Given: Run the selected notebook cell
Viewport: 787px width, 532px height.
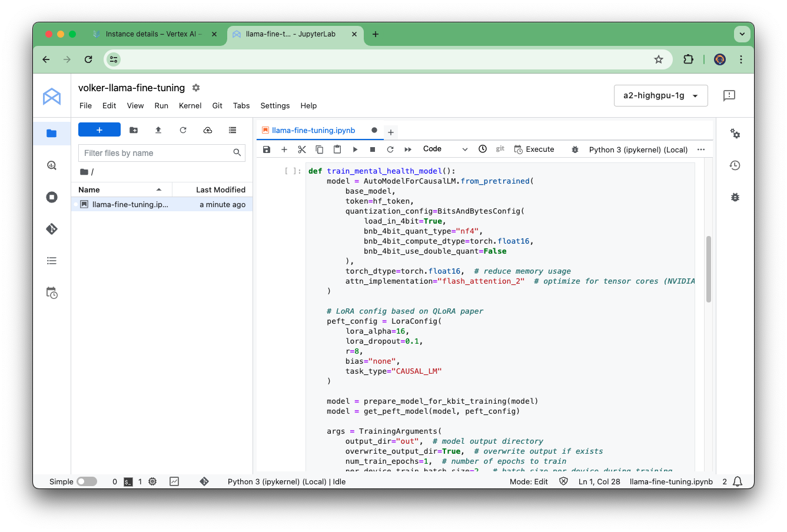Looking at the screenshot, I should pos(355,149).
